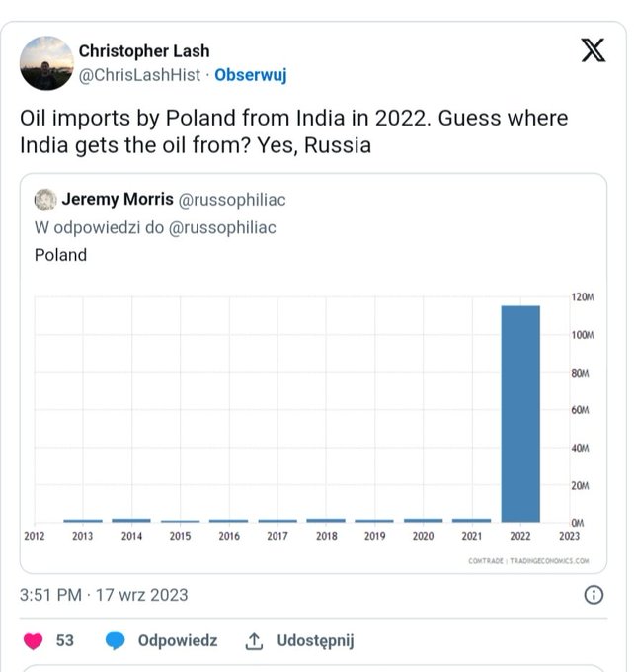This screenshot has height=672, width=634.
Task: Open the tweet info circle icon
Action: [594, 595]
